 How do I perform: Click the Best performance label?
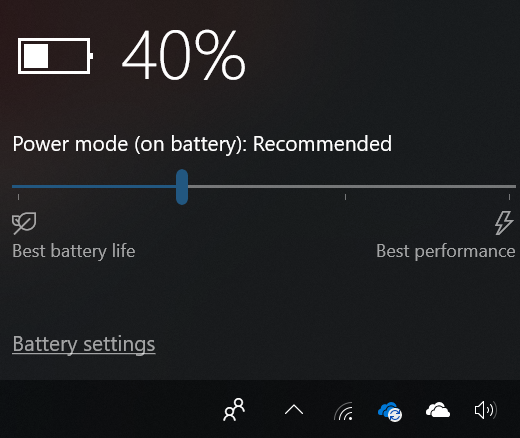[446, 251]
